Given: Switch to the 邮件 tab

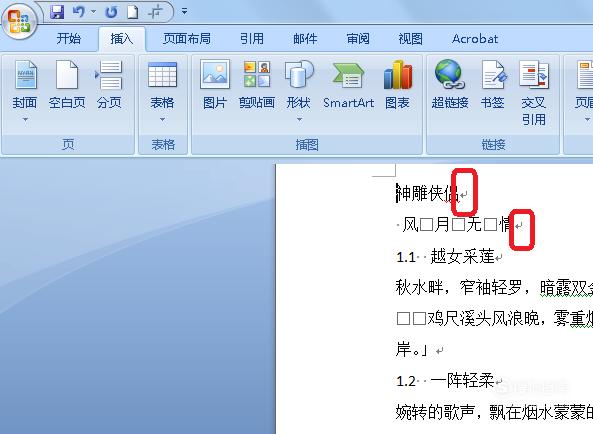Looking at the screenshot, I should [305, 39].
